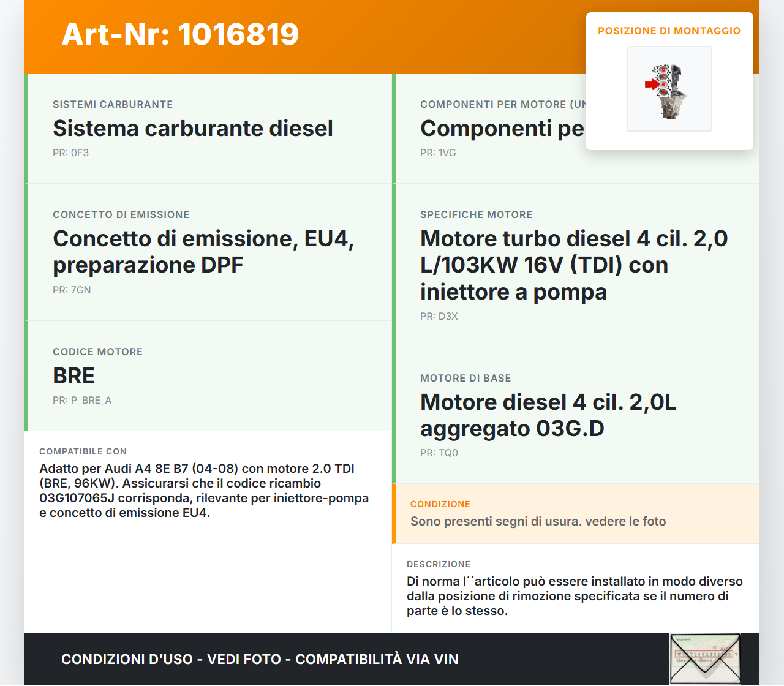Click the 'PR: 1VG' code label
The image size is (784, 686).
[438, 153]
